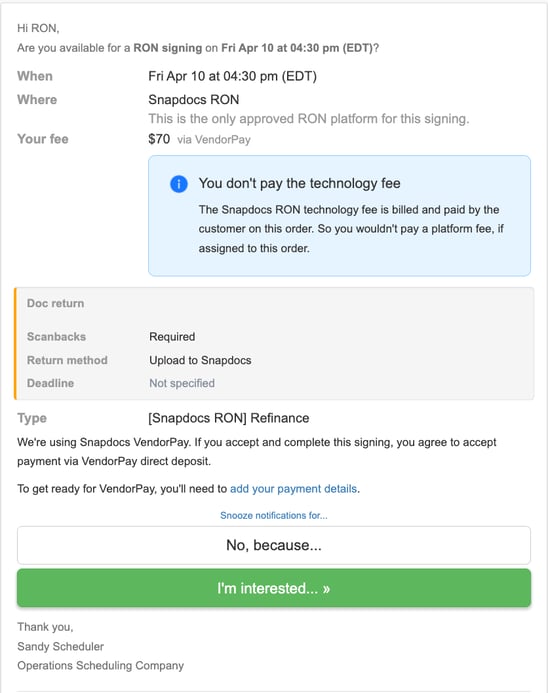
Task: Click the "You don't pay the technology fee" heading
Action: pos(299,183)
